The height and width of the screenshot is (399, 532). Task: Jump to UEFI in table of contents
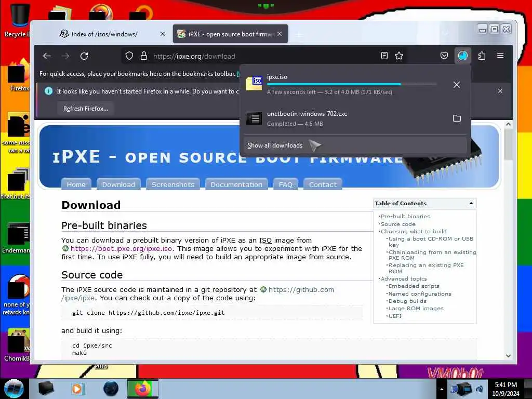[395, 316]
